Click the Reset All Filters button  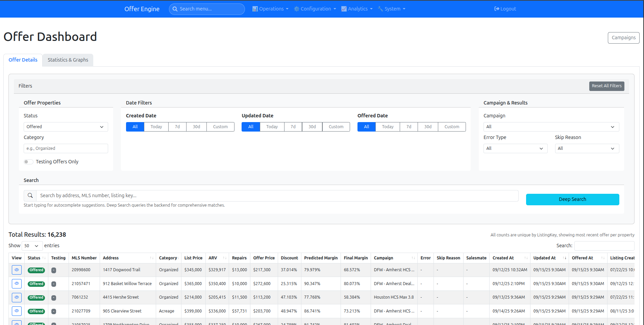pos(606,86)
